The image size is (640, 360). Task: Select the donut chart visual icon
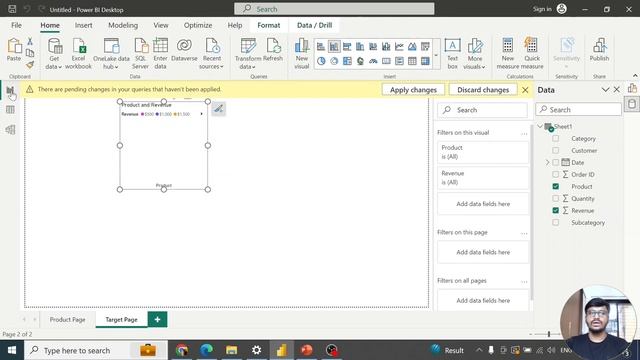(x=334, y=61)
